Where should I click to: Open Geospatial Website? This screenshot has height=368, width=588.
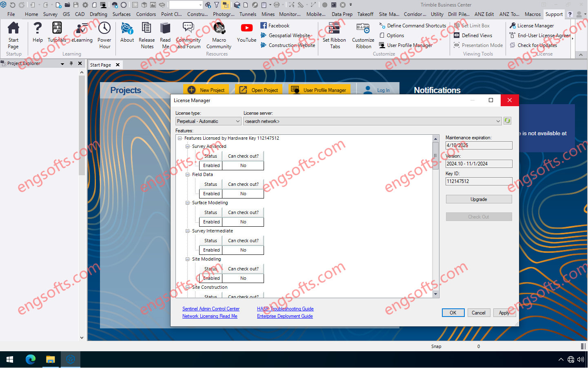click(x=285, y=36)
